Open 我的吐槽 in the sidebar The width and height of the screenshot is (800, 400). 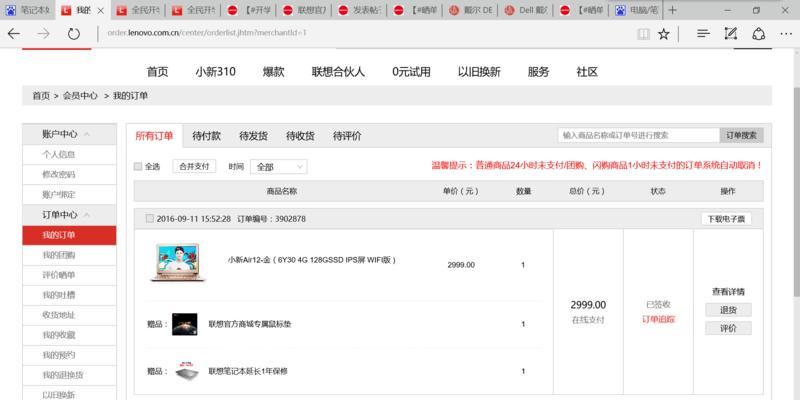(x=59, y=295)
